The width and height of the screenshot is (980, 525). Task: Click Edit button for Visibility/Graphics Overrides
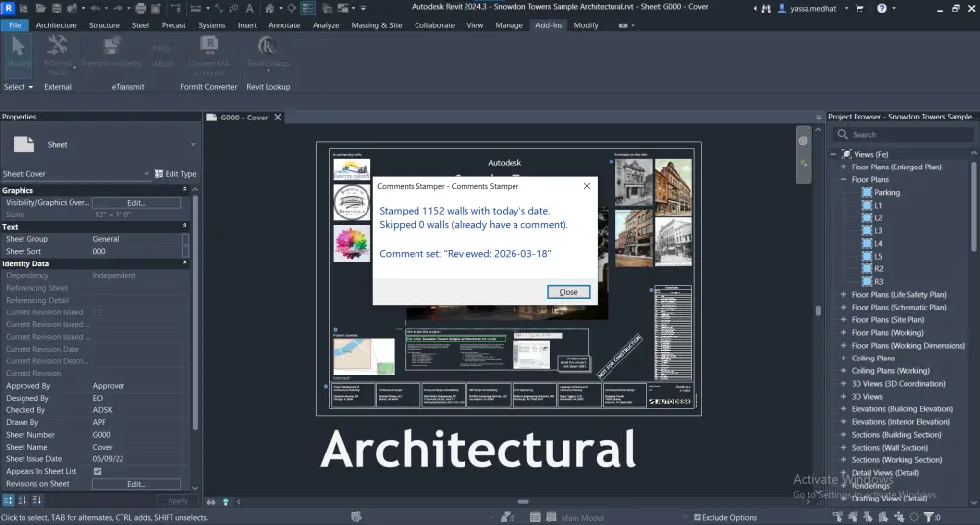point(136,203)
